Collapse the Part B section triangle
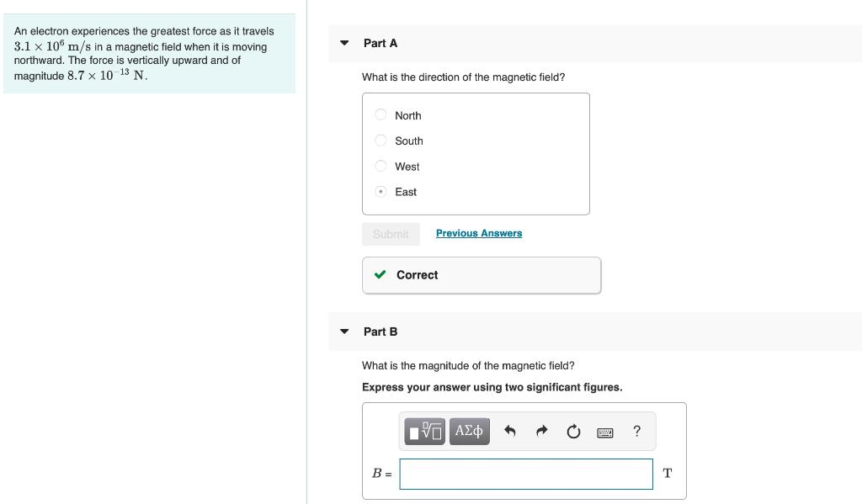Image resolution: width=862 pixels, height=504 pixels. 344,332
